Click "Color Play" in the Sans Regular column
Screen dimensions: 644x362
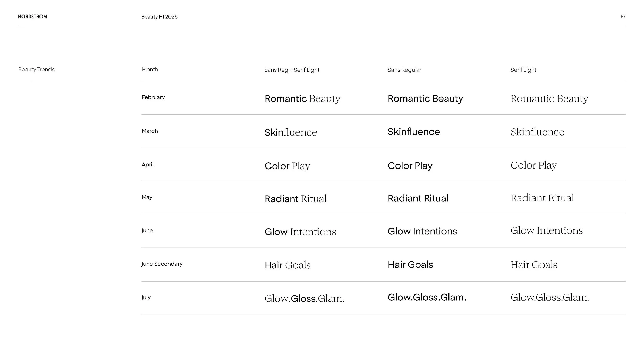[410, 166]
